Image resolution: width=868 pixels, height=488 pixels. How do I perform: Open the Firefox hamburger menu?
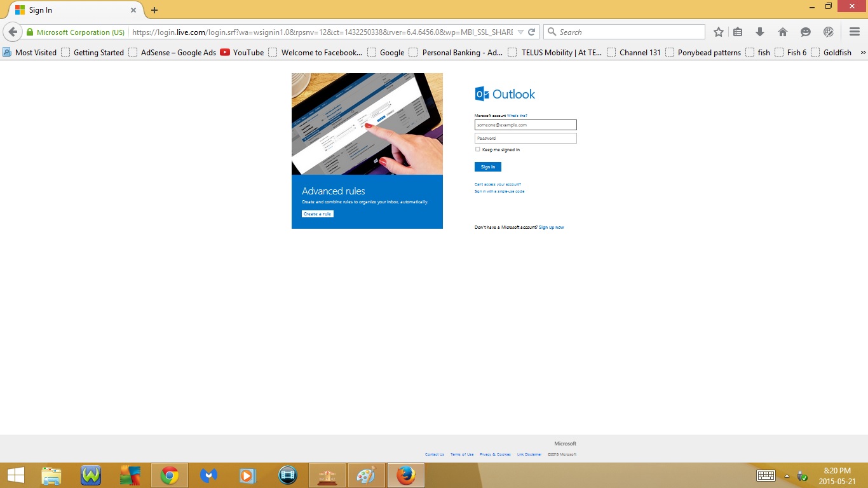point(855,32)
